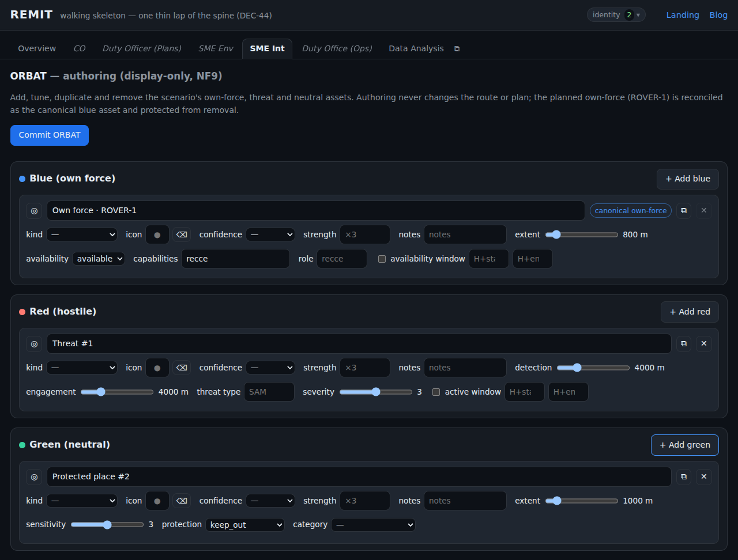Open the identity selector dropdown
This screenshot has height=560, width=738.
616,15
